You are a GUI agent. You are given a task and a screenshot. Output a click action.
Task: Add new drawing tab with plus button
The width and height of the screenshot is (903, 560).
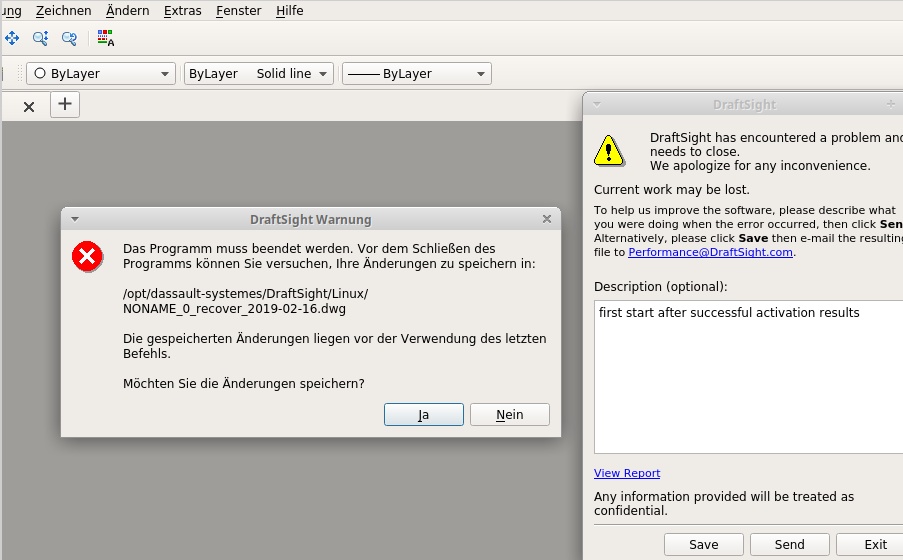click(64, 104)
